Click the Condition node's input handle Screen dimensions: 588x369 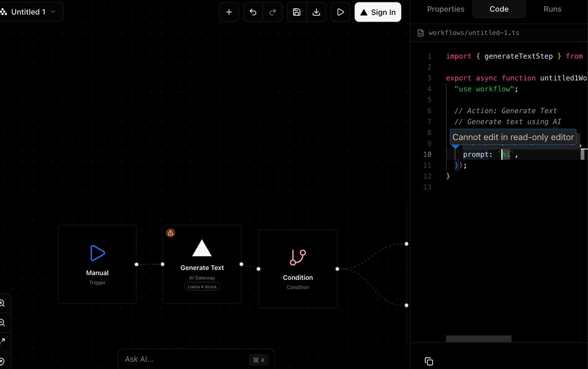pyautogui.click(x=259, y=269)
